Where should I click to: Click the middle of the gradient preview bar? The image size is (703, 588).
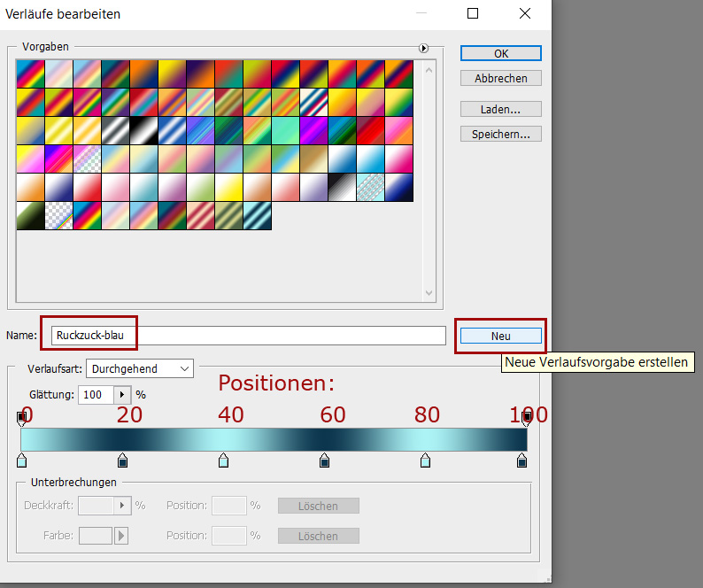(274, 439)
